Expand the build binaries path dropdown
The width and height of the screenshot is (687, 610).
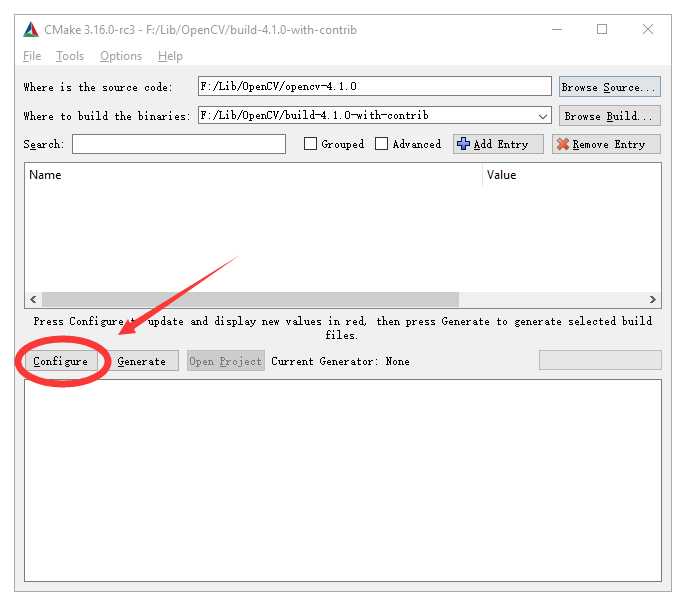(543, 116)
